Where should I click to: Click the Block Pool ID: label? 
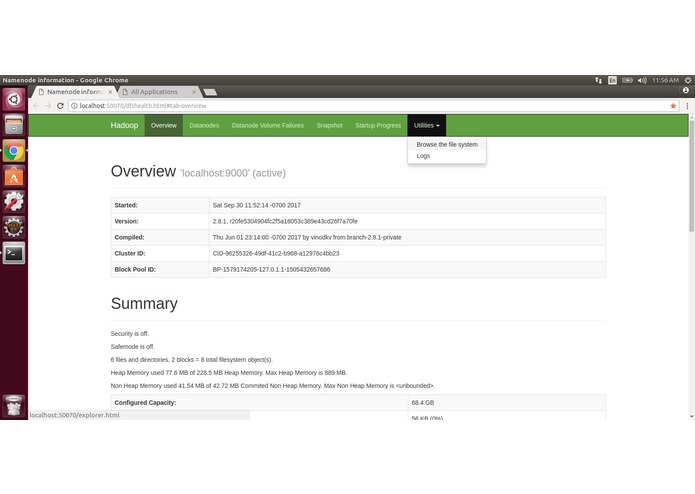135,269
